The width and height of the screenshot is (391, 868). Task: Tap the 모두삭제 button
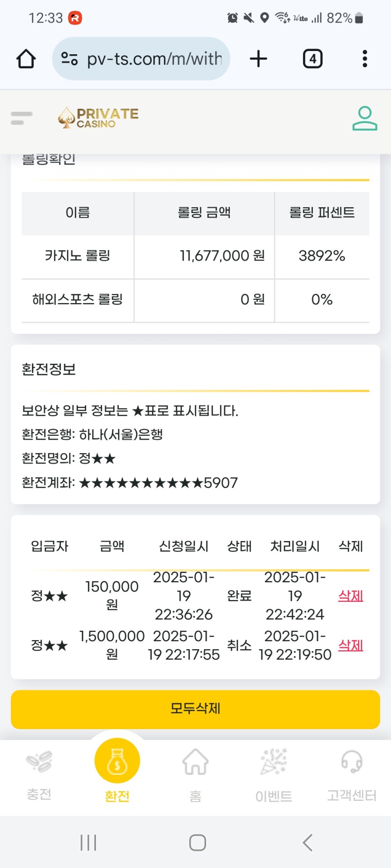[x=195, y=709]
